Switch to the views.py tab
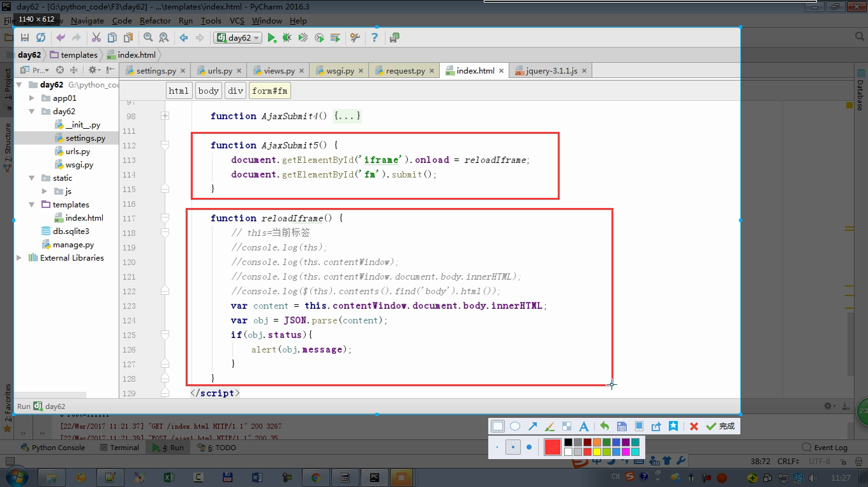 pos(279,71)
